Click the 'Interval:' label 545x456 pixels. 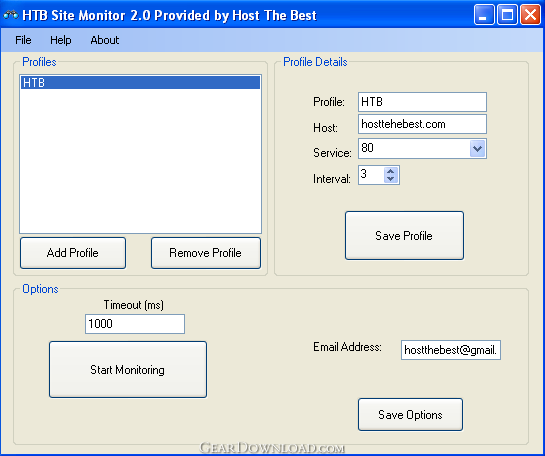pos(332,179)
